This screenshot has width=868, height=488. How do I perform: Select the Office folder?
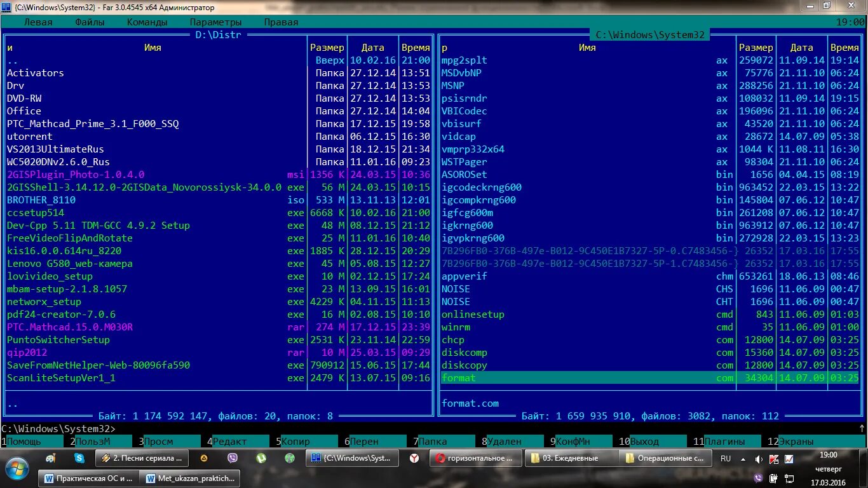[217, 111]
